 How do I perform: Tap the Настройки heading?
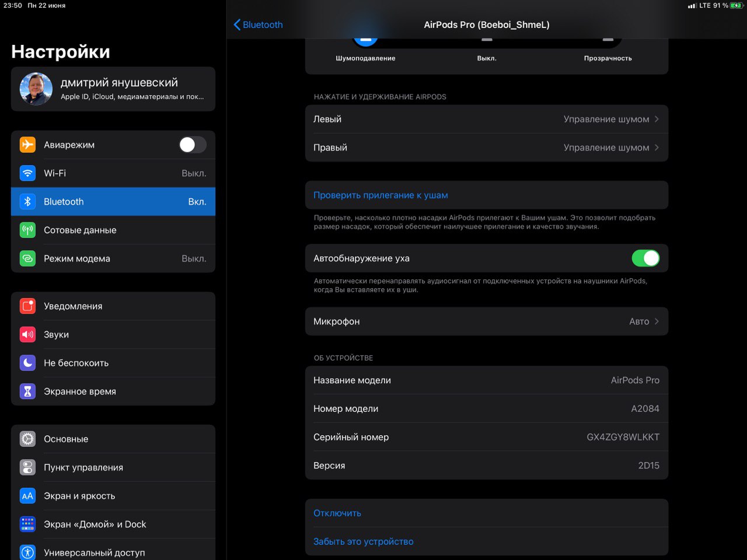click(61, 51)
